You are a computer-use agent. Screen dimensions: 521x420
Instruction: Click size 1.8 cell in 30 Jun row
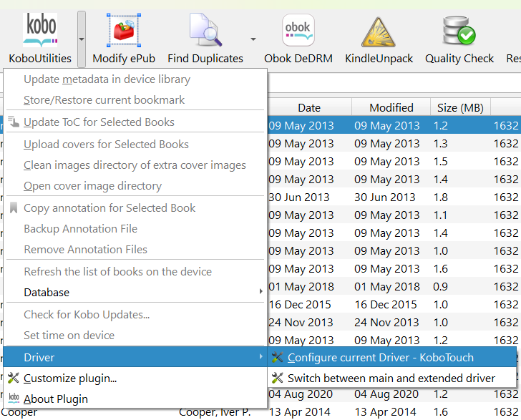pos(441,197)
